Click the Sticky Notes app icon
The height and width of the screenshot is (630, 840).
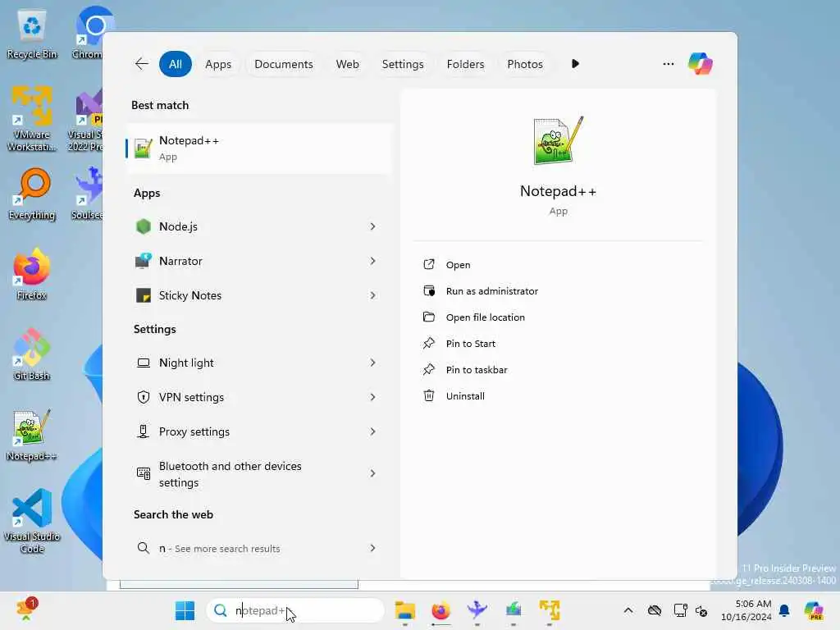click(143, 295)
